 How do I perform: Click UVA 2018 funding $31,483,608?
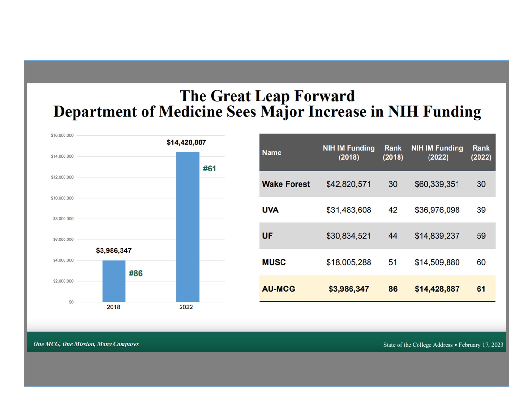(x=349, y=210)
